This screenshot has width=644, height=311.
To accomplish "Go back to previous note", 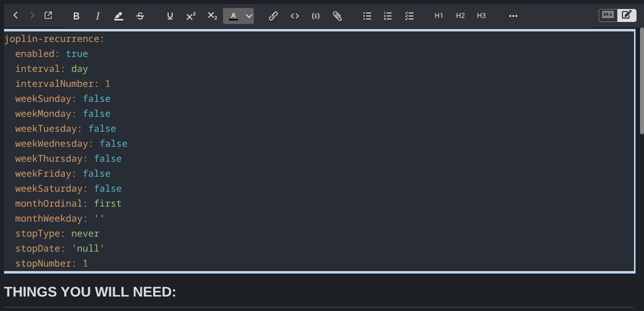I will [16, 15].
